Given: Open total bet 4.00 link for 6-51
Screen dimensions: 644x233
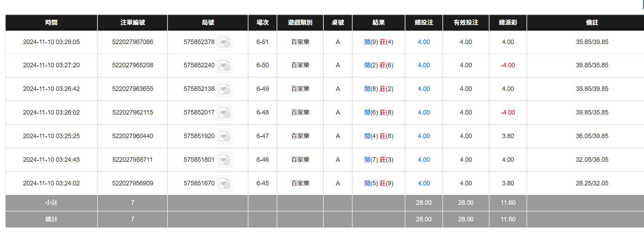Looking at the screenshot, I should point(424,42).
